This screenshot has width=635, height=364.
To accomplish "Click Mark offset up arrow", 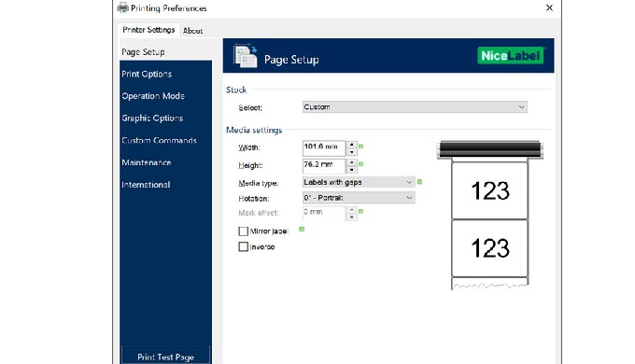I will (351, 209).
